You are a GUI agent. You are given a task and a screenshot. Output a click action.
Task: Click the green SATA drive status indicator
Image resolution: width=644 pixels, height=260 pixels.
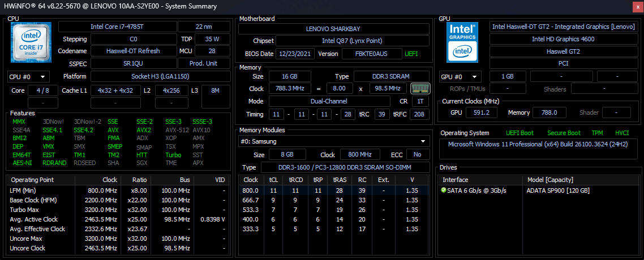tap(444, 190)
